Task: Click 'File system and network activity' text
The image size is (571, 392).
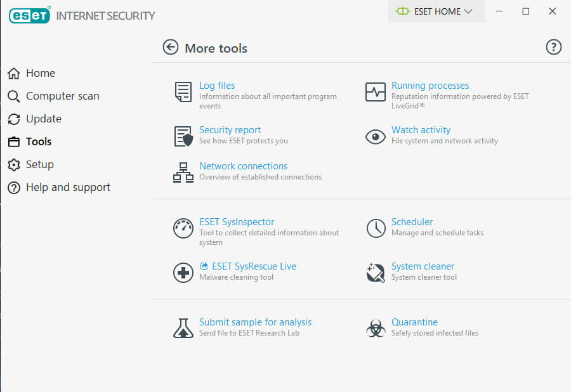Action: pyautogui.click(x=445, y=141)
